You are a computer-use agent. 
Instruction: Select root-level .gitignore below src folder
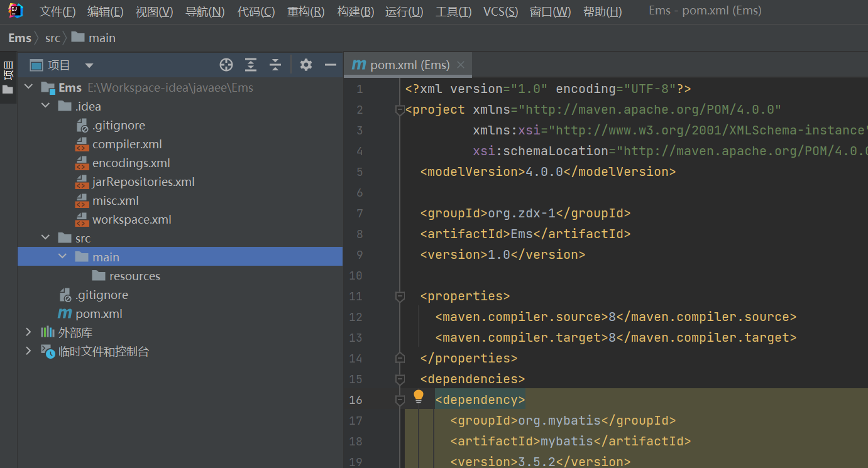pyautogui.click(x=102, y=295)
